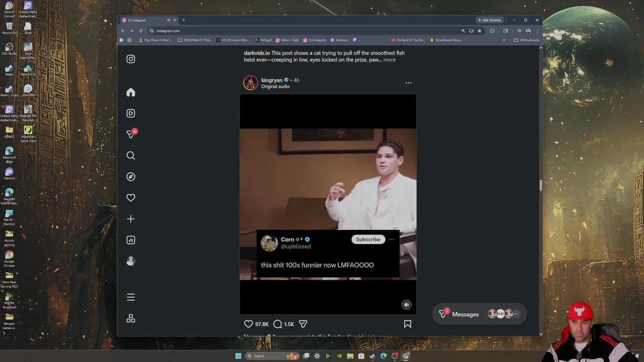Open Chrome extensions puzzle icon
Viewport: 644px width, 362px height.
(x=493, y=31)
